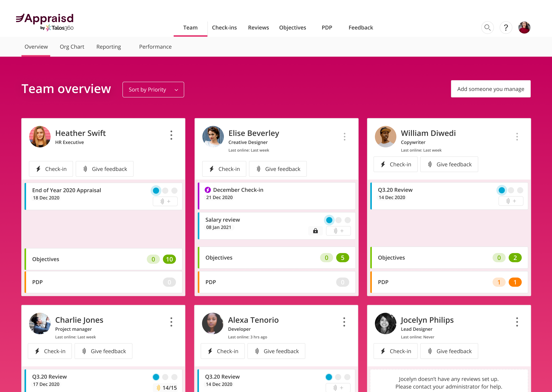This screenshot has height=392, width=552.
Task: Expand the Sort by Priority dropdown
Action: point(153,90)
